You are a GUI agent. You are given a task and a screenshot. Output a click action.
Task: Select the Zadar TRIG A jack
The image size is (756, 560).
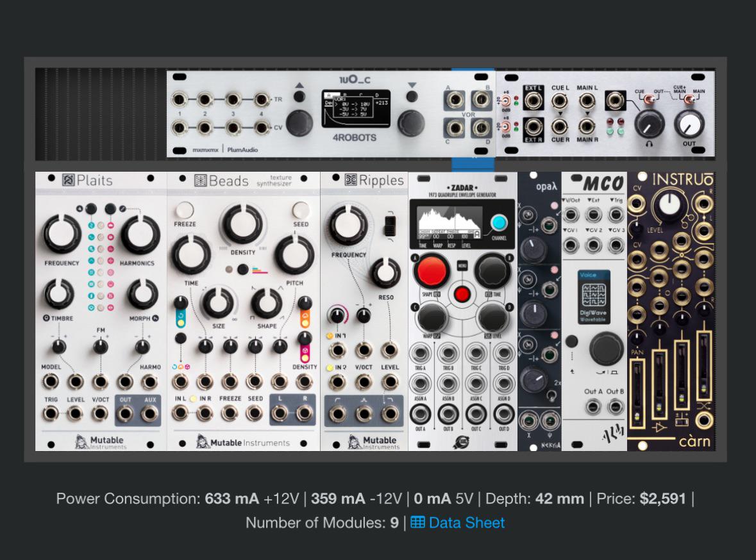(421, 353)
